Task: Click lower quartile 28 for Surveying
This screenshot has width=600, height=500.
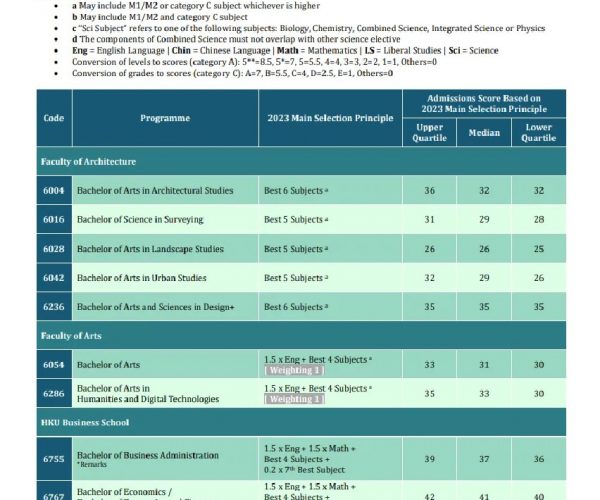Action: pos(538,219)
